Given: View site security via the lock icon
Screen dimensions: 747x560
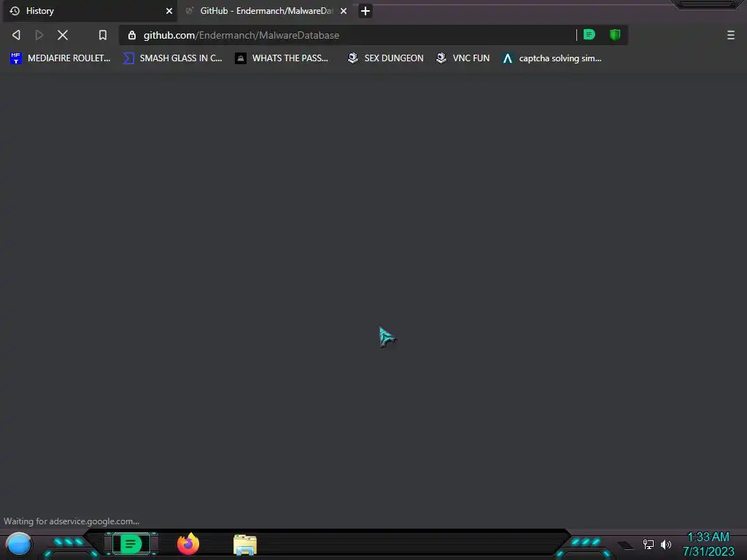Looking at the screenshot, I should click(132, 35).
